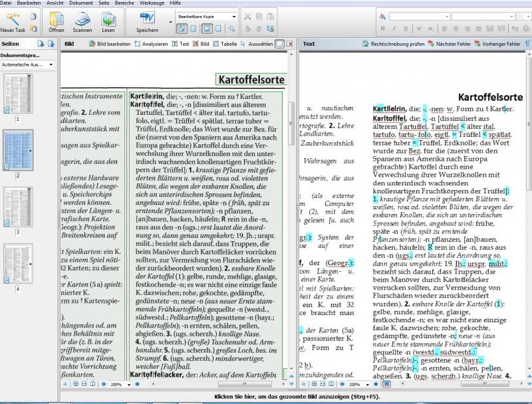Click Bild bearbeiten in image toolbar
This screenshot has height=404, width=532.
pos(110,44)
